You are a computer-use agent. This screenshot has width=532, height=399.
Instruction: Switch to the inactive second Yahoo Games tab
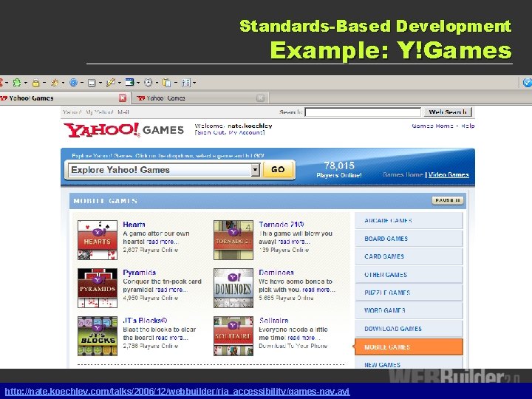click(x=200, y=98)
